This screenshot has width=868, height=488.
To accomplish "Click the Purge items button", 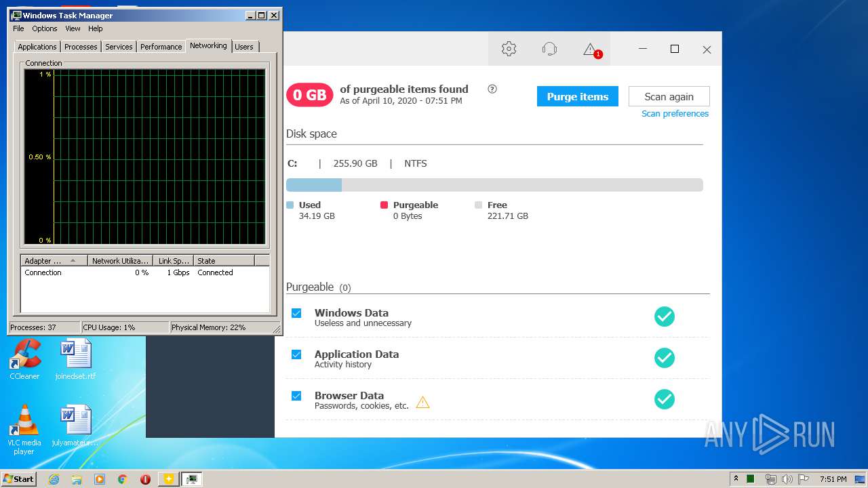I will [x=578, y=96].
